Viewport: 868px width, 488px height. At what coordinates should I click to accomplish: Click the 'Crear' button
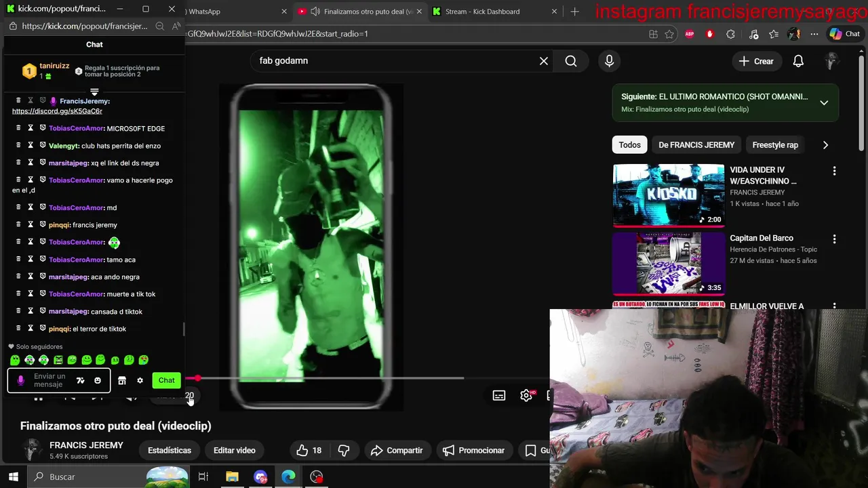pos(756,61)
